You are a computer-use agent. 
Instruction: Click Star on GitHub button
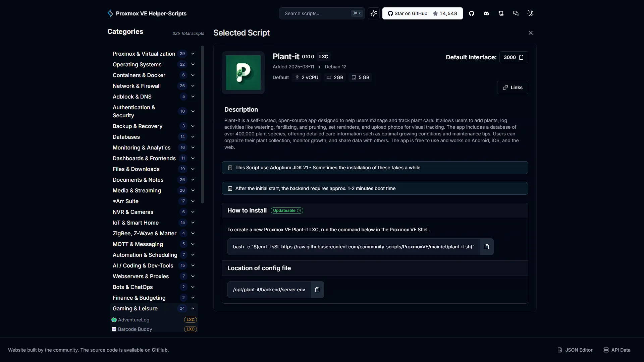[x=423, y=13]
